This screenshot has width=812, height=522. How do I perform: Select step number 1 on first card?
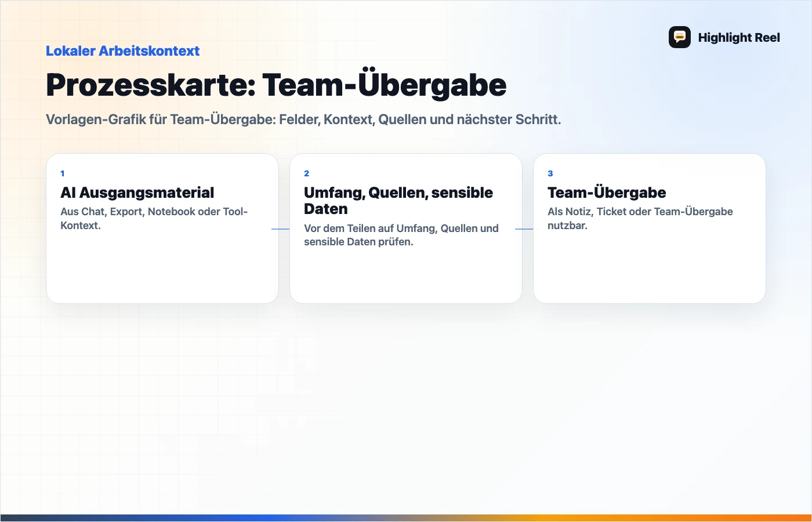[x=63, y=173]
